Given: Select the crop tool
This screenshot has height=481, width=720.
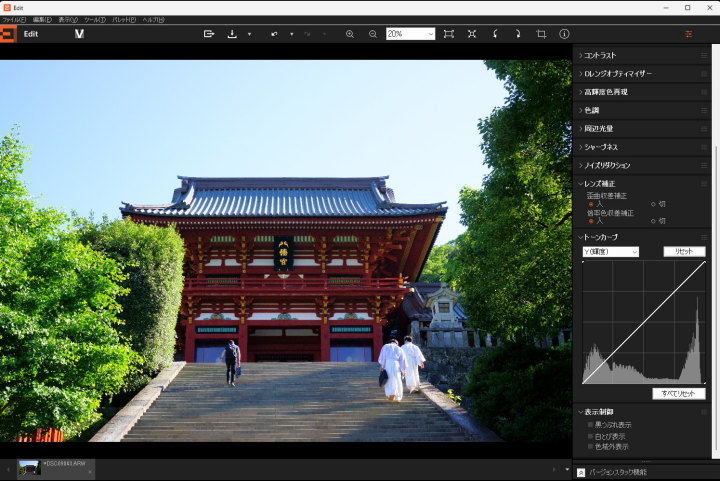Looking at the screenshot, I should tap(541, 34).
